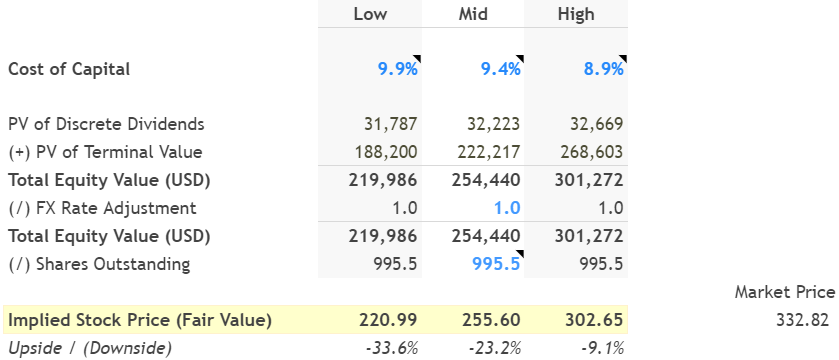Image resolution: width=839 pixels, height=360 pixels.
Task: Click comment marker on 9.9% cell
Action: (418, 58)
